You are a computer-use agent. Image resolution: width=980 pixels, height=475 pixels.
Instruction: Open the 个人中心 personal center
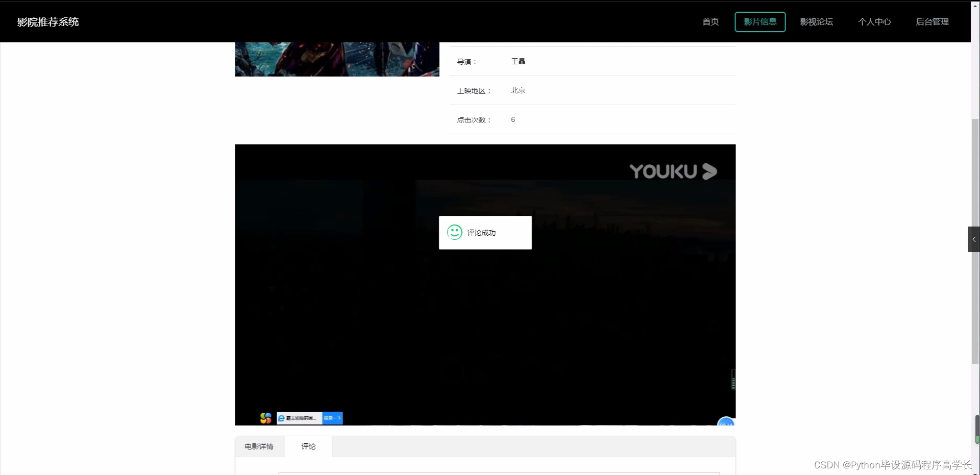click(x=874, y=21)
